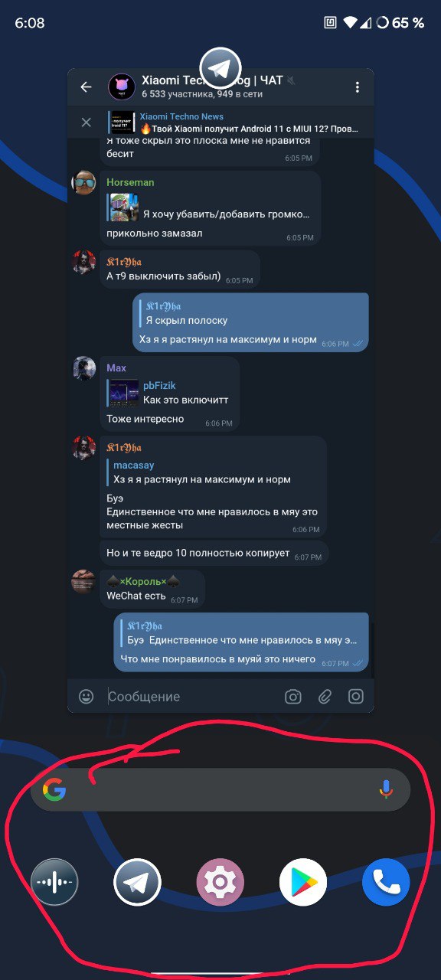Click the Google search bar
This screenshot has height=980, width=441.
[x=220, y=789]
